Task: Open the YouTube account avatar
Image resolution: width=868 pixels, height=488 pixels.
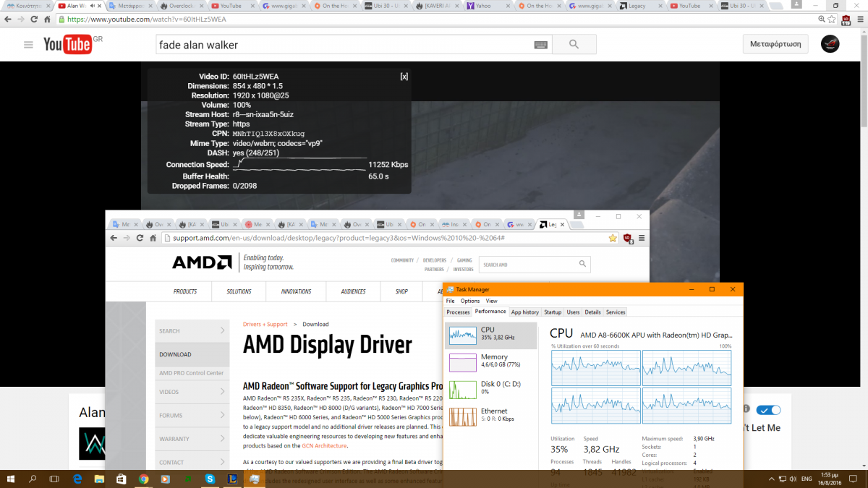Action: [830, 44]
